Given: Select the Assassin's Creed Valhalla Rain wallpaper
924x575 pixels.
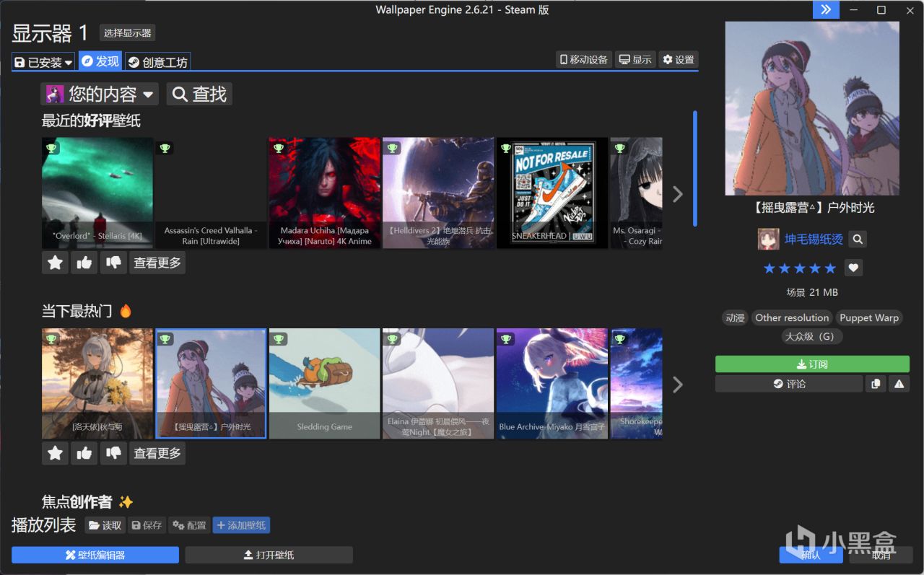Looking at the screenshot, I should point(211,193).
